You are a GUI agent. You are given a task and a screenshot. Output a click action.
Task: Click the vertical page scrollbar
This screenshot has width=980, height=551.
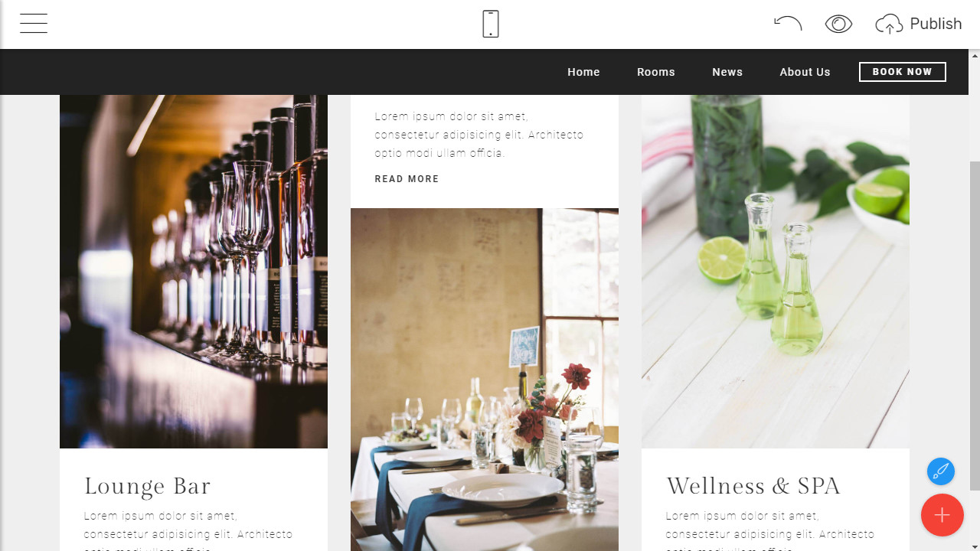pyautogui.click(x=975, y=325)
